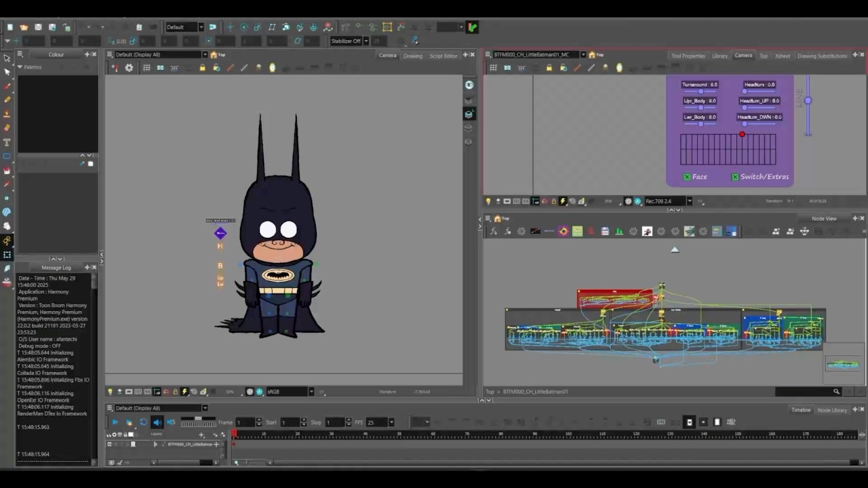Toggle the sound speaker button in the playback toolbar
Screen dimensions: 868x488
(157, 422)
